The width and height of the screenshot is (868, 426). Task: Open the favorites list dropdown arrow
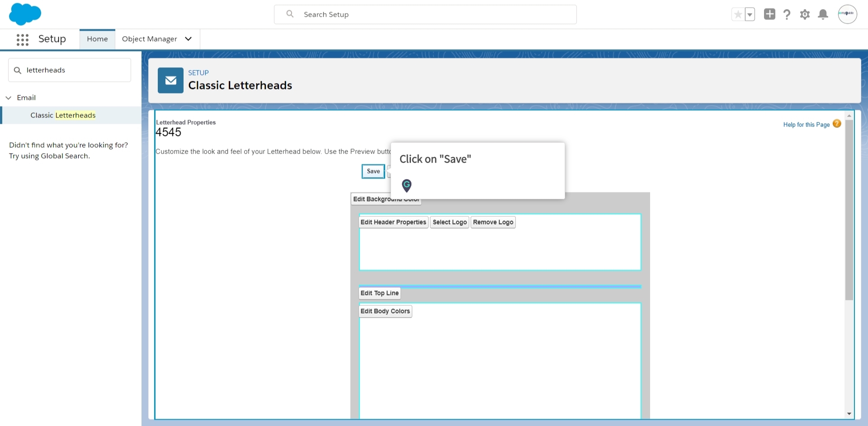click(750, 14)
